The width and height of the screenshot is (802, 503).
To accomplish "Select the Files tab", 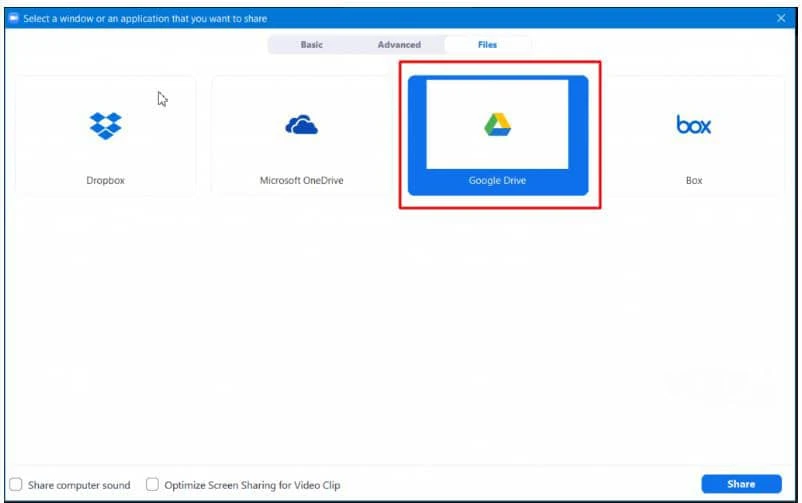I will click(487, 45).
